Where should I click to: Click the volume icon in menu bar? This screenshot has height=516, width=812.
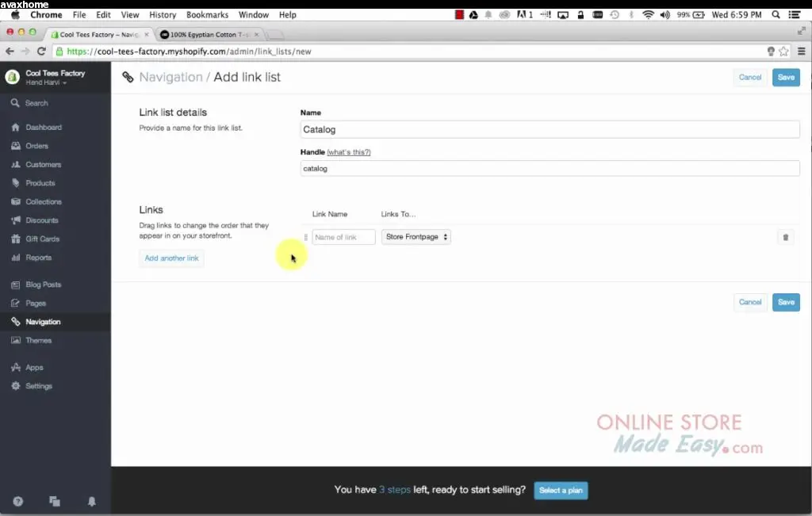tap(665, 14)
